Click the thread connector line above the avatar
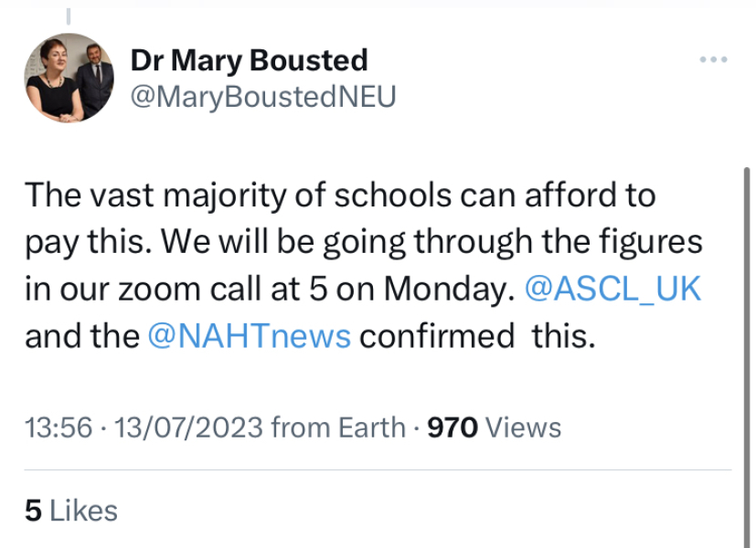The image size is (756, 548). tap(69, 16)
